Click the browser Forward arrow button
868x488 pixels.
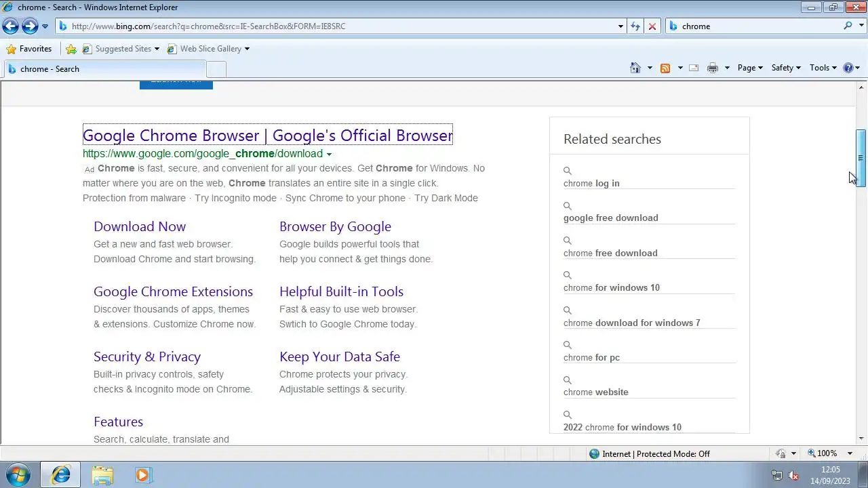click(30, 26)
